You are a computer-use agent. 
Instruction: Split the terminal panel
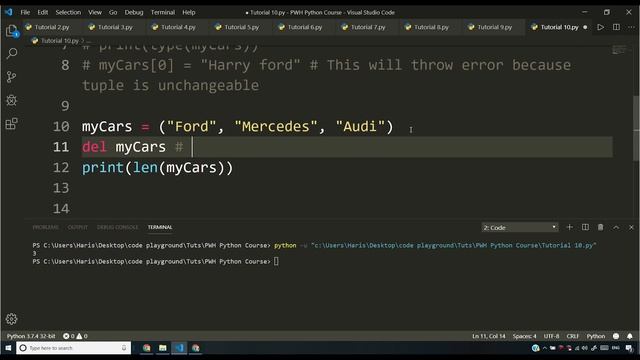(585, 227)
